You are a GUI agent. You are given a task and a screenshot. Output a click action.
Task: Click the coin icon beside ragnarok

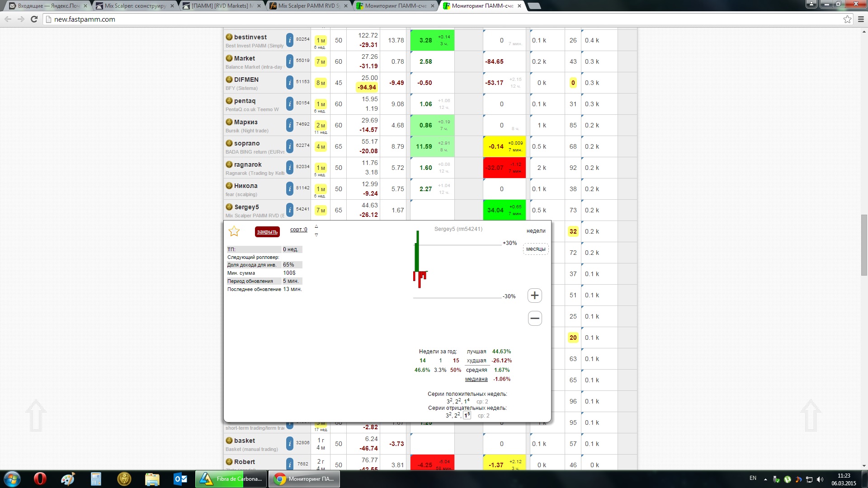coord(229,164)
